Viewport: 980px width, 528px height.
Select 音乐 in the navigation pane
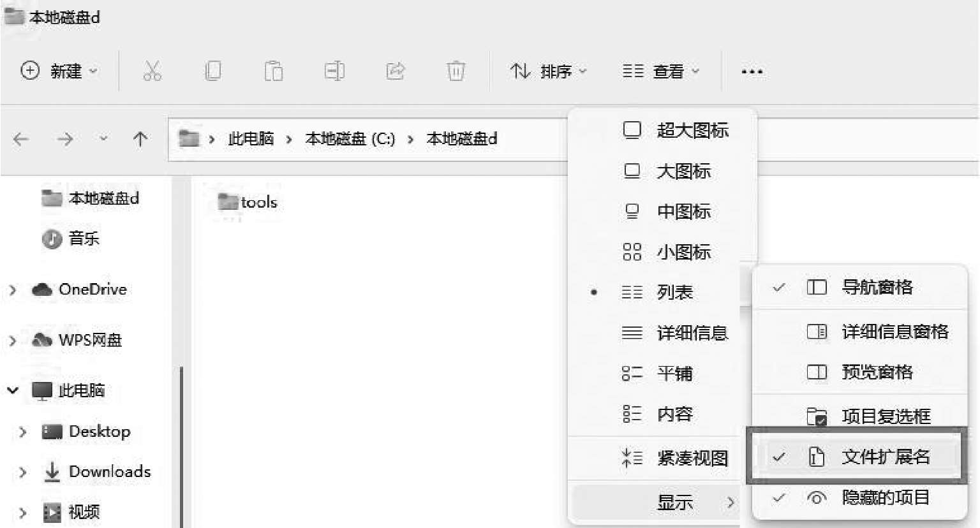(71, 239)
